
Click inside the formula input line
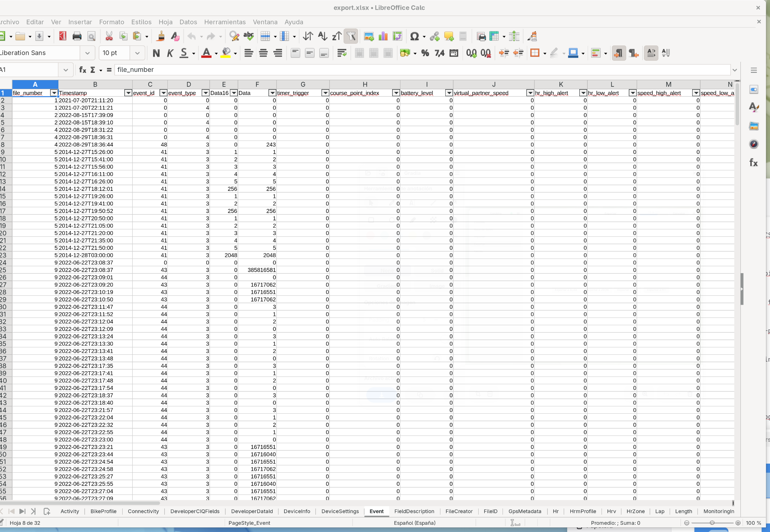tap(422, 70)
